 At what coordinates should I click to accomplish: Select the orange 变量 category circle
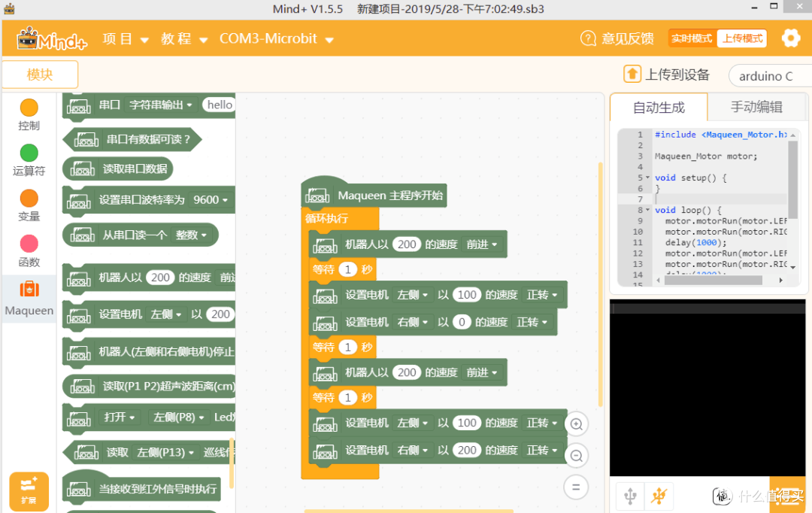click(29, 199)
